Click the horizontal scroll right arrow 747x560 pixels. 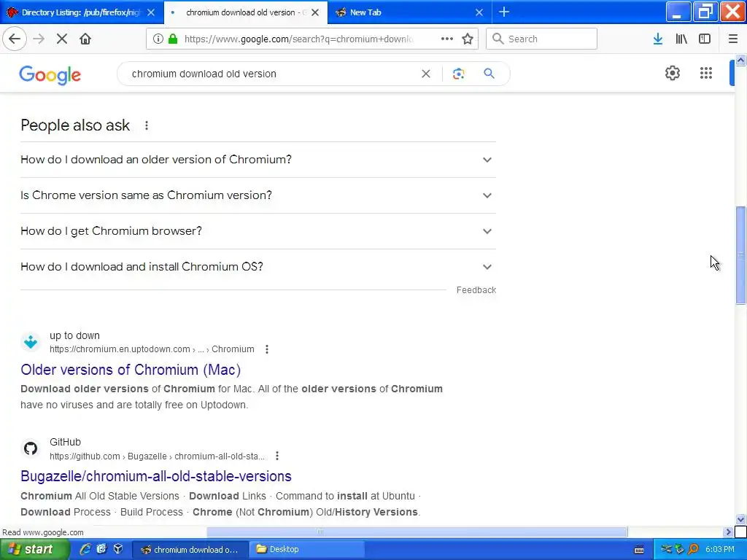point(728,532)
